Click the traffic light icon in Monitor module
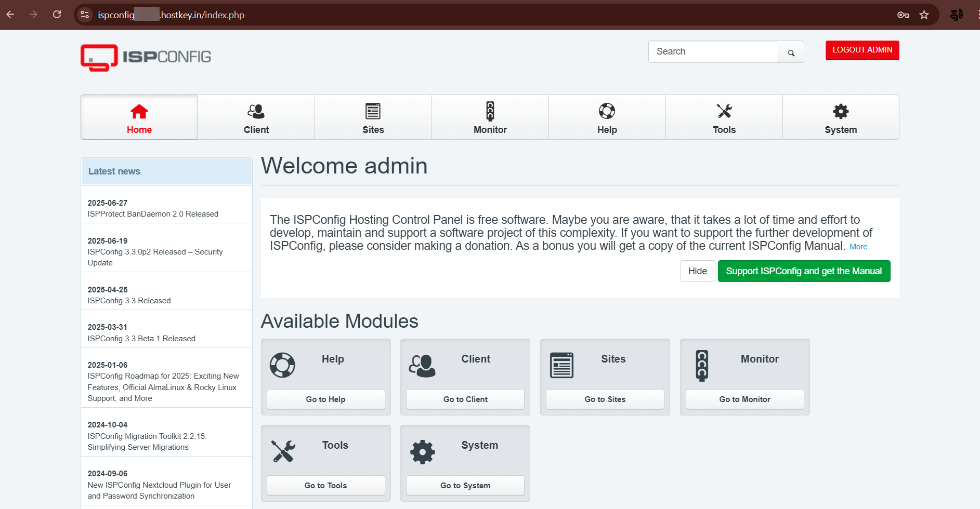Image resolution: width=980 pixels, height=509 pixels. click(x=702, y=365)
